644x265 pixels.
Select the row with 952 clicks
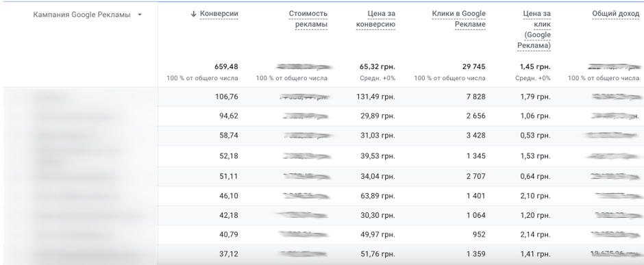coord(322,235)
